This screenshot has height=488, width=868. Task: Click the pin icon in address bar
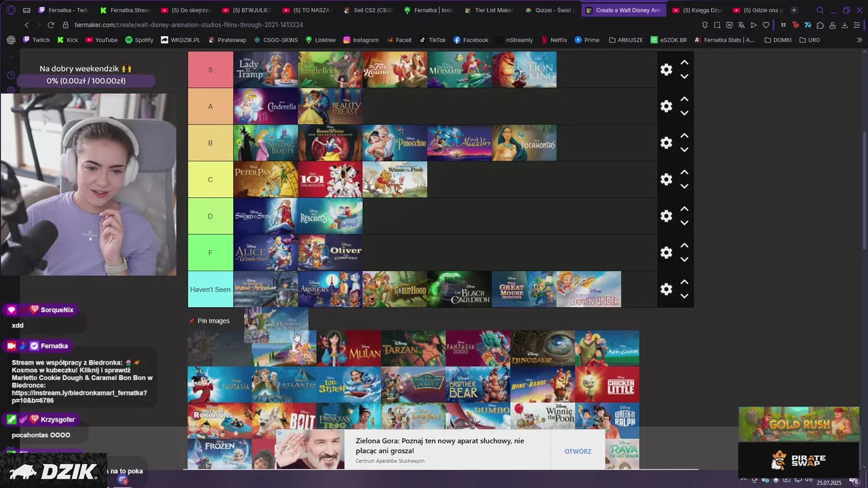pyautogui.click(x=705, y=25)
